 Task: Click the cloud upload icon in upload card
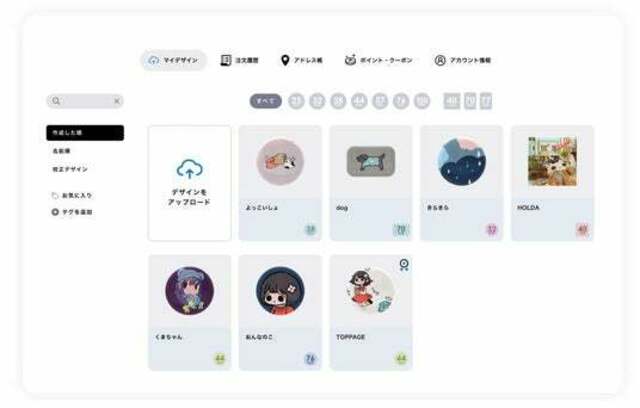189,169
